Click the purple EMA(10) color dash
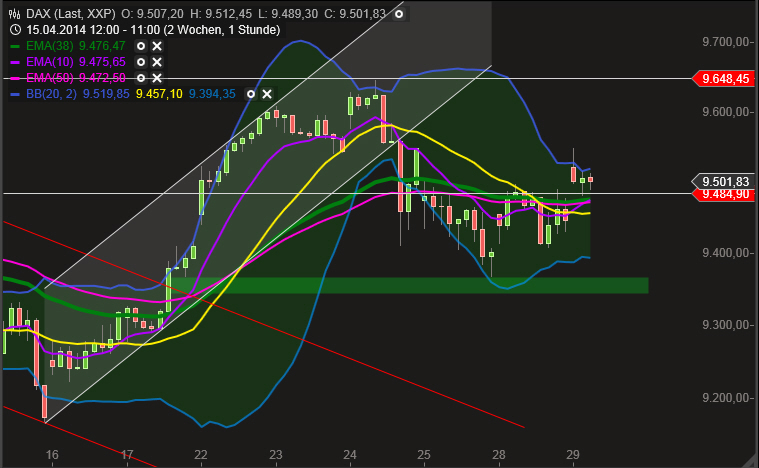Image resolution: width=759 pixels, height=468 pixels. point(15,62)
